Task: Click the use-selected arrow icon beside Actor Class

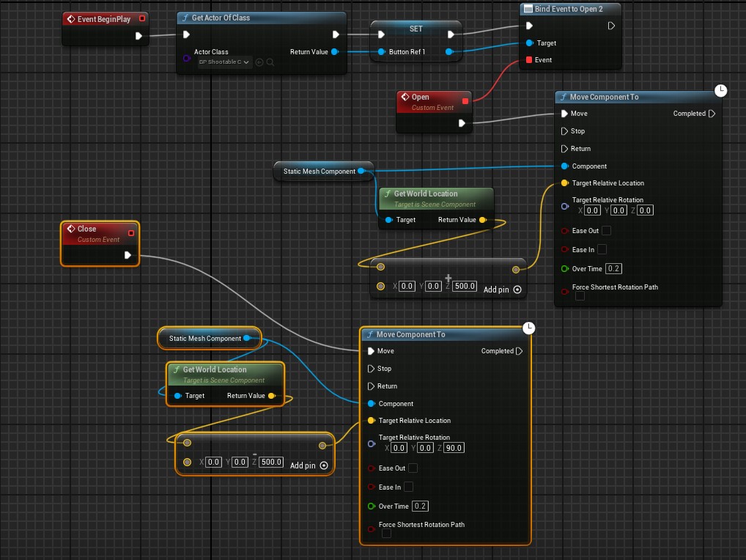Action: (259, 62)
